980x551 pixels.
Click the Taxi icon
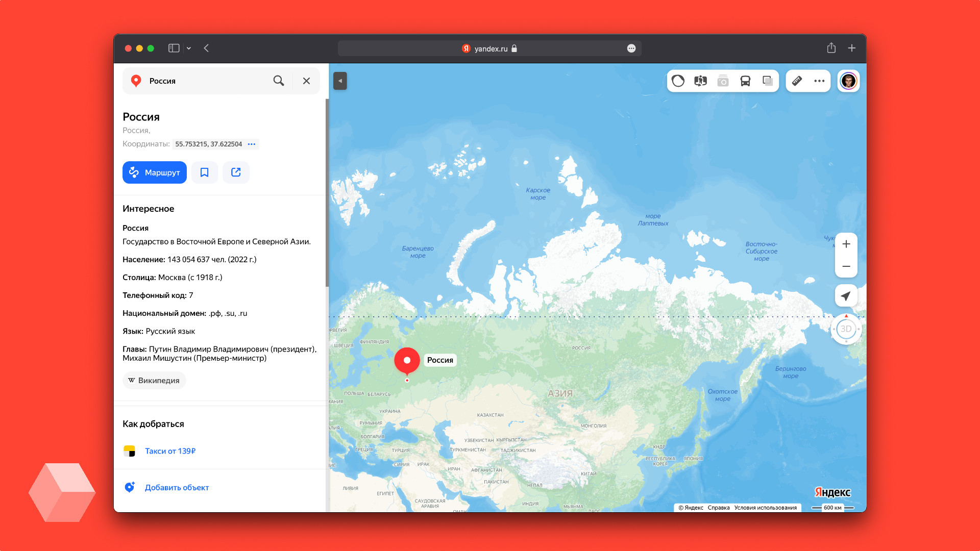pyautogui.click(x=130, y=451)
